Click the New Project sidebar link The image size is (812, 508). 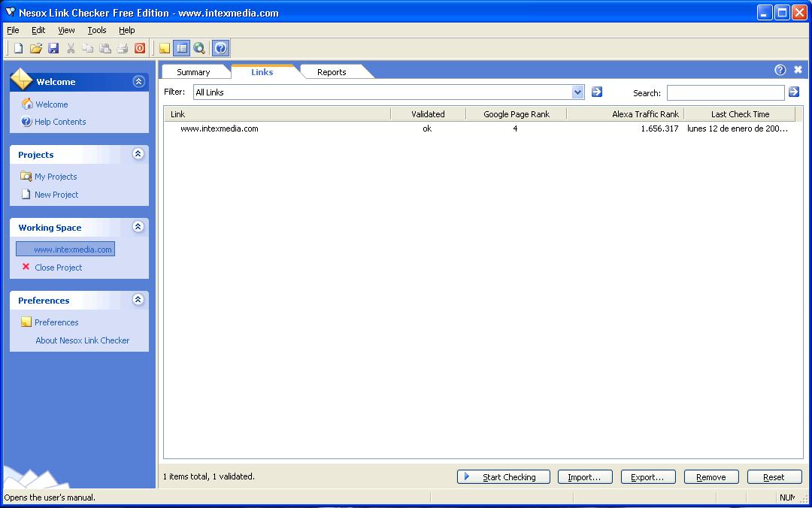coord(56,195)
